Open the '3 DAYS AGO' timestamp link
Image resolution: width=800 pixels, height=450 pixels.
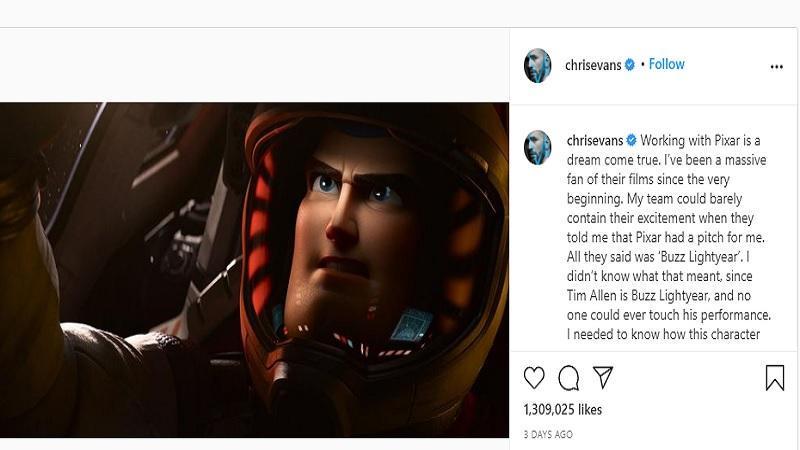tap(548, 435)
